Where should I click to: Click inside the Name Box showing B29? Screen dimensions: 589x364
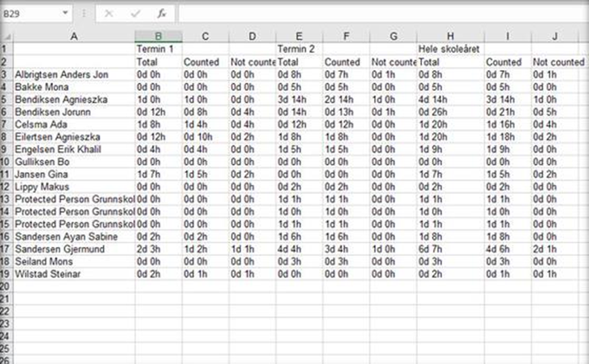[x=30, y=13]
